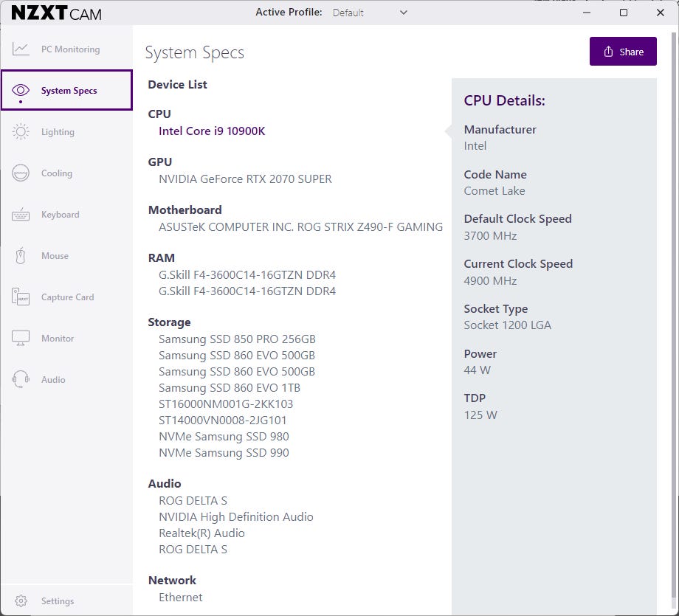This screenshot has width=679, height=616.
Task: Select Samsung SSD 860 EVO 1TB
Action: [229, 388]
